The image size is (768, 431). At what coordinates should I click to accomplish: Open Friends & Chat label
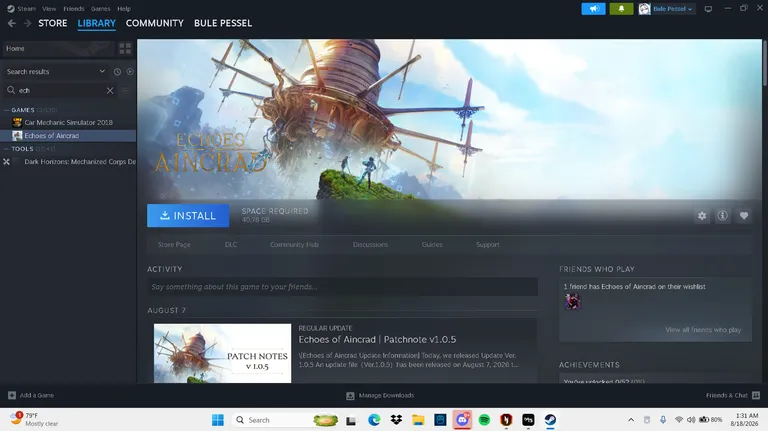point(726,395)
